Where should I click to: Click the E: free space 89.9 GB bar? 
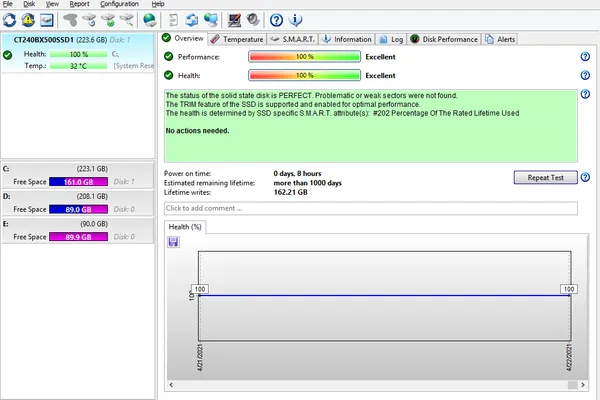click(x=78, y=237)
